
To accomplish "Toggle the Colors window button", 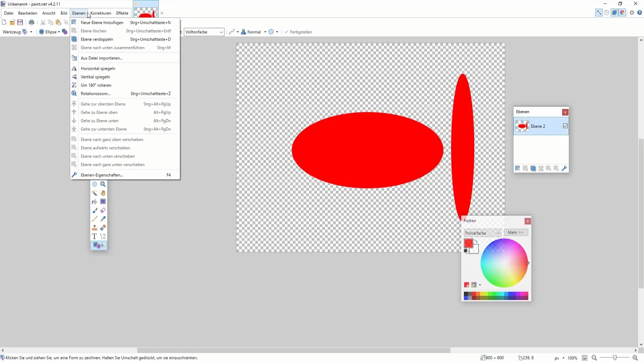I will 622,13.
